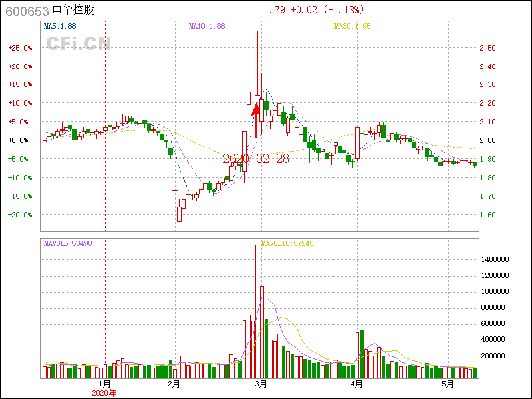Jump to 5月 on the time axis
The width and height of the screenshot is (532, 399).
click(448, 384)
